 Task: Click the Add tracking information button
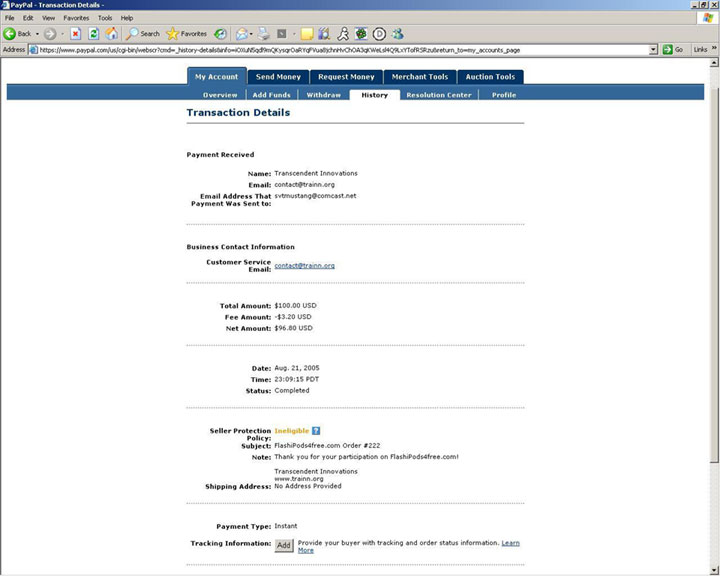coord(284,545)
